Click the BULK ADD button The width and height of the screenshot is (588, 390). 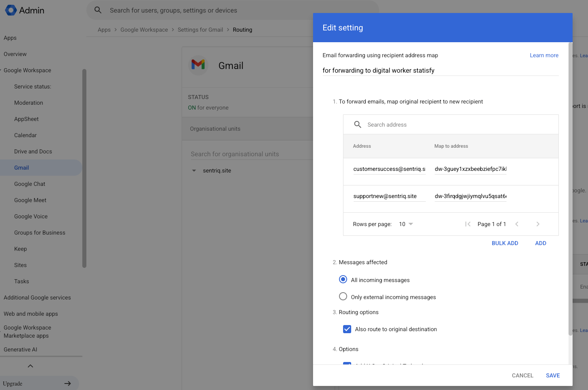(505, 243)
